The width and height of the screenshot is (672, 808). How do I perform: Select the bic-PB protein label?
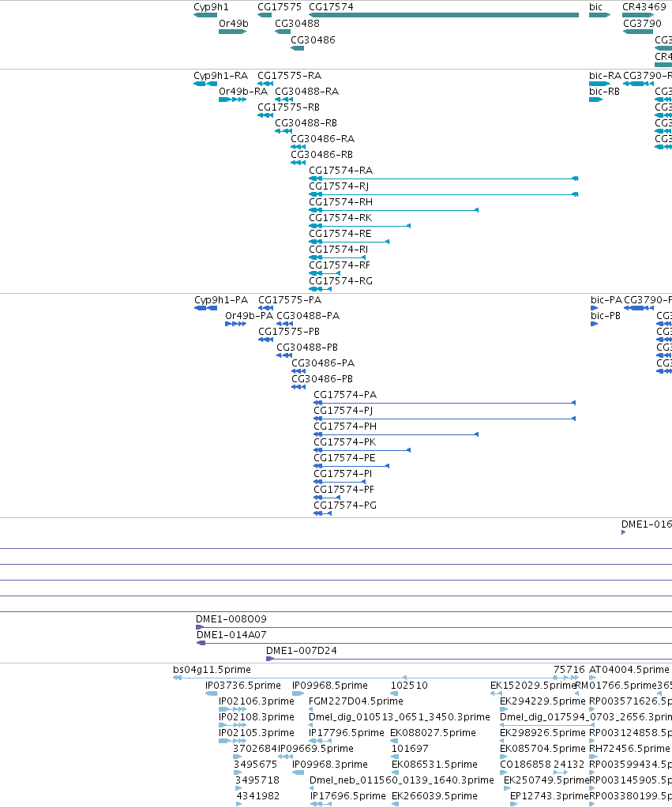coord(606,316)
